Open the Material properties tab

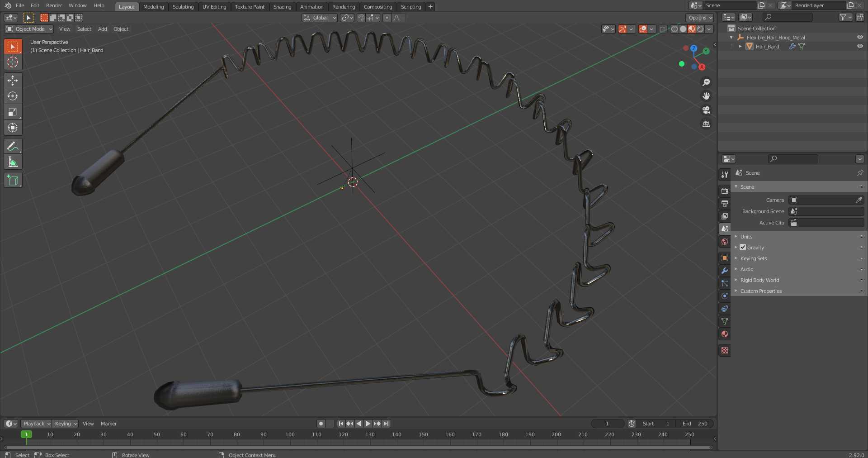725,334
